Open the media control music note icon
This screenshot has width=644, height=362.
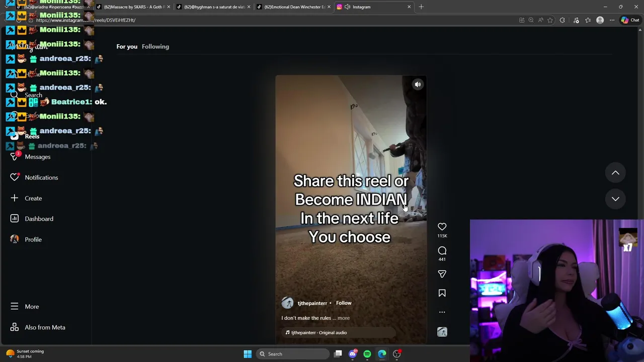(576, 20)
